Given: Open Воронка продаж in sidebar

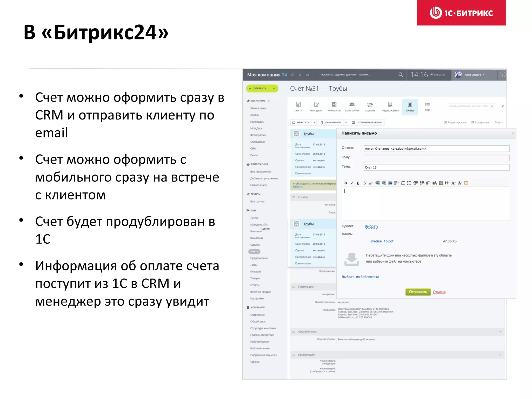Looking at the screenshot, I should [x=261, y=292].
